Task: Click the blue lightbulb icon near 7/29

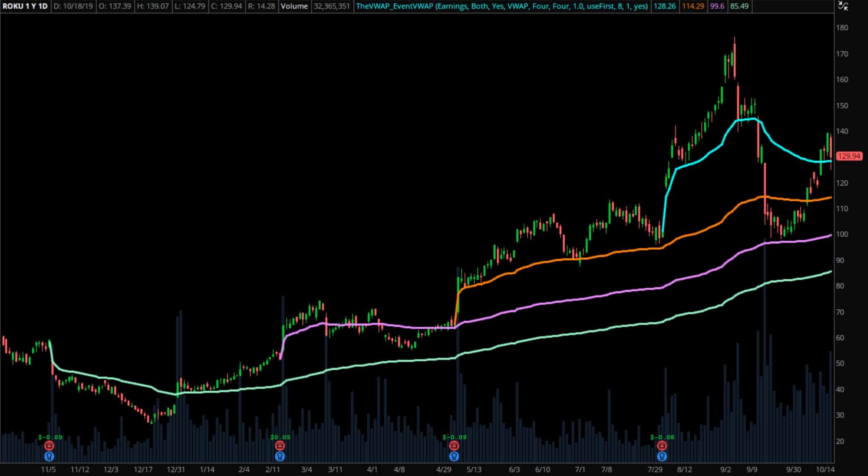Action: (x=662, y=456)
